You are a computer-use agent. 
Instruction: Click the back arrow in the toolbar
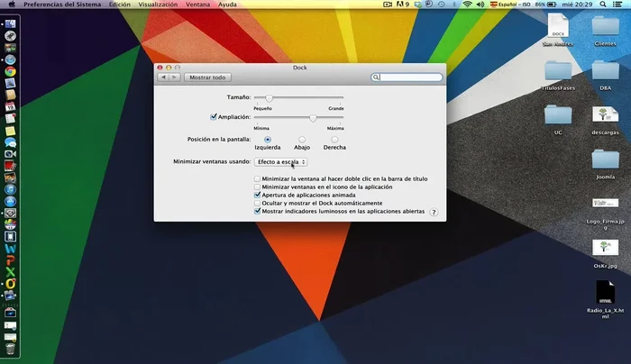[162, 77]
